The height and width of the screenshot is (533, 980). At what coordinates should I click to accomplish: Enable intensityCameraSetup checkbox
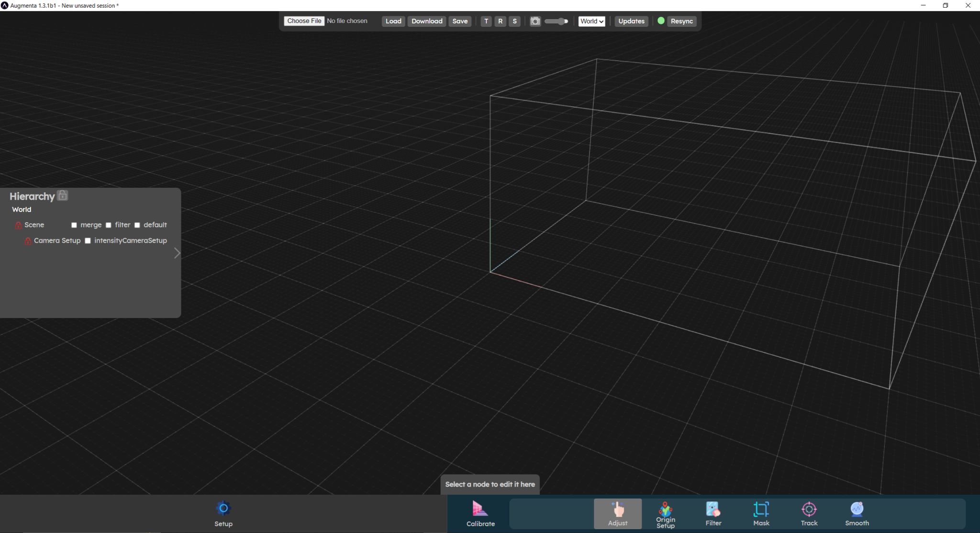pyautogui.click(x=88, y=241)
